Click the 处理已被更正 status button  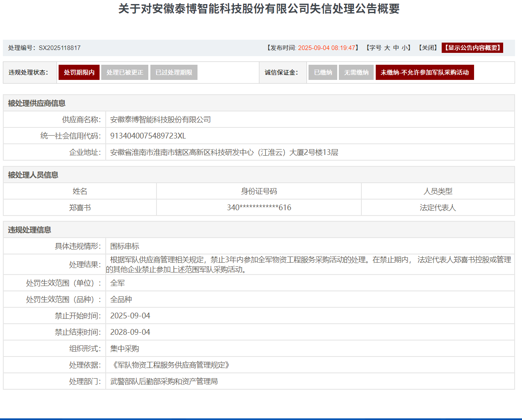(125, 73)
